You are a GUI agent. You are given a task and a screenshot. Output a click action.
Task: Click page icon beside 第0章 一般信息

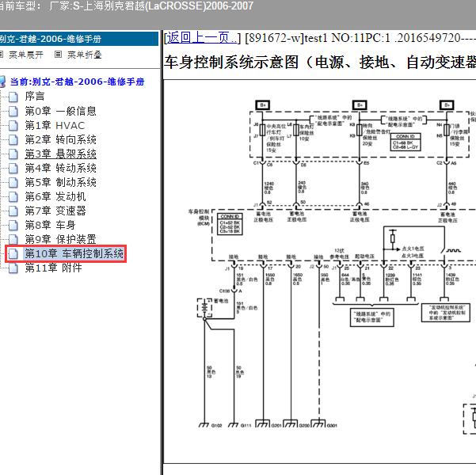click(x=13, y=111)
